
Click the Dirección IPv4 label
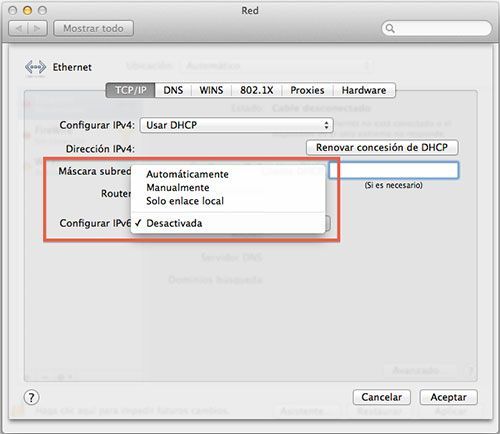point(100,149)
